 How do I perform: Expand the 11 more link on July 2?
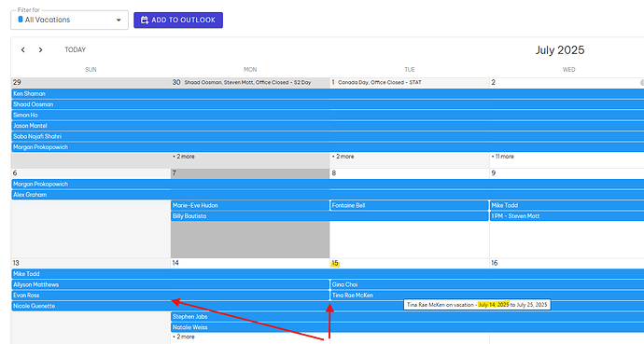click(x=503, y=157)
